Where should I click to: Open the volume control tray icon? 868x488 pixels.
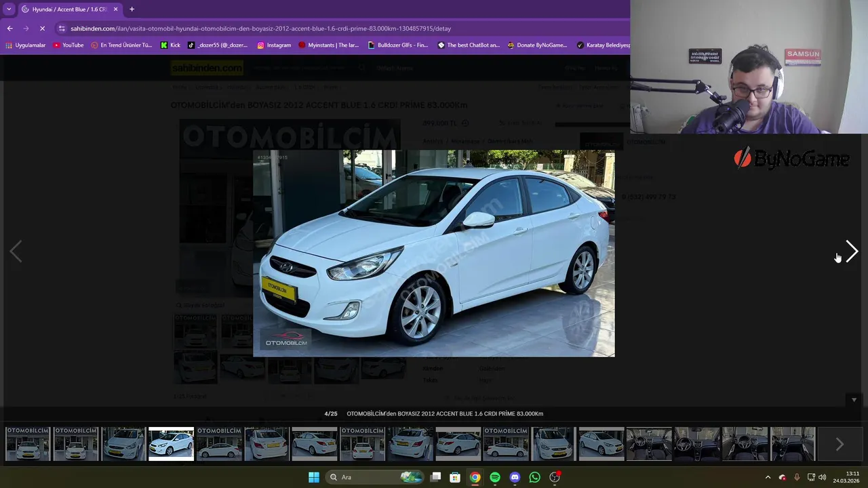click(x=822, y=477)
